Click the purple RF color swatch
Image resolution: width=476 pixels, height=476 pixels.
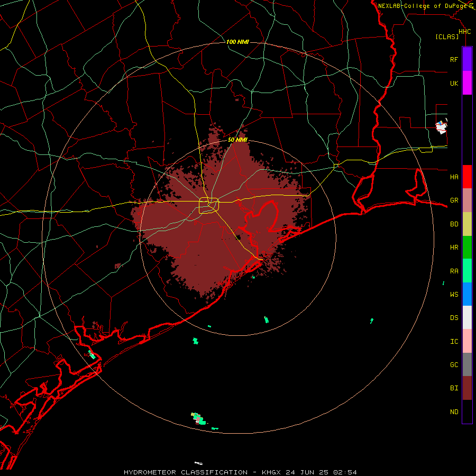pos(467,59)
